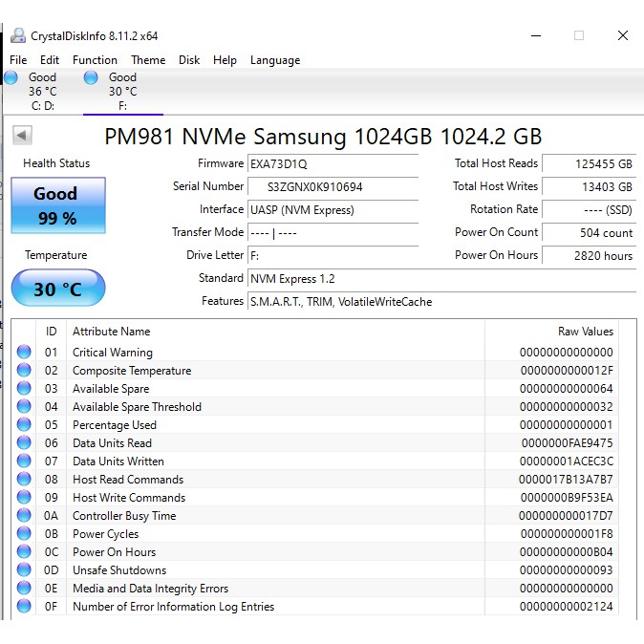Click status orb for Available Spare Threshold row
This screenshot has height=644, width=644.
pyautogui.click(x=24, y=406)
